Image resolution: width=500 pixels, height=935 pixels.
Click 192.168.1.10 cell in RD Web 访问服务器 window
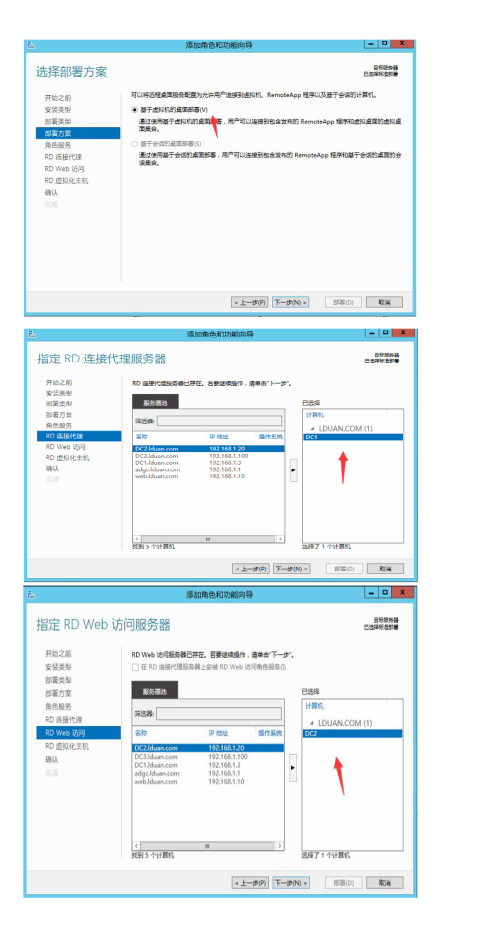click(x=226, y=781)
